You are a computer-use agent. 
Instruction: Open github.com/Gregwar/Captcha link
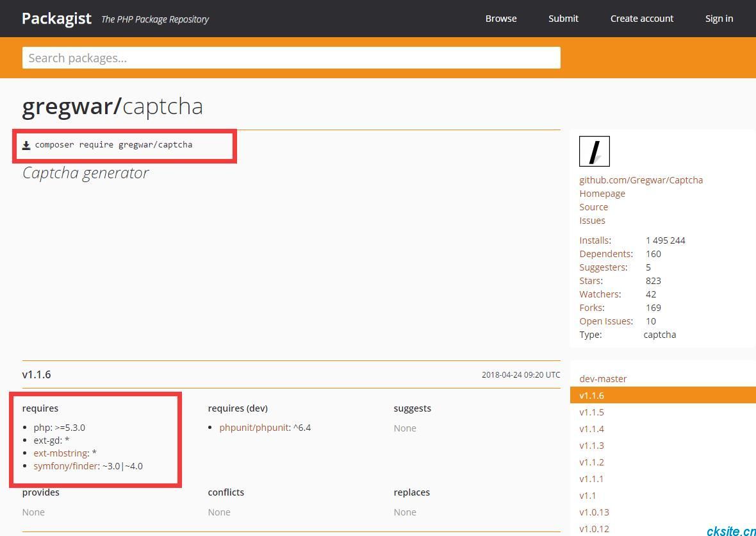point(641,180)
